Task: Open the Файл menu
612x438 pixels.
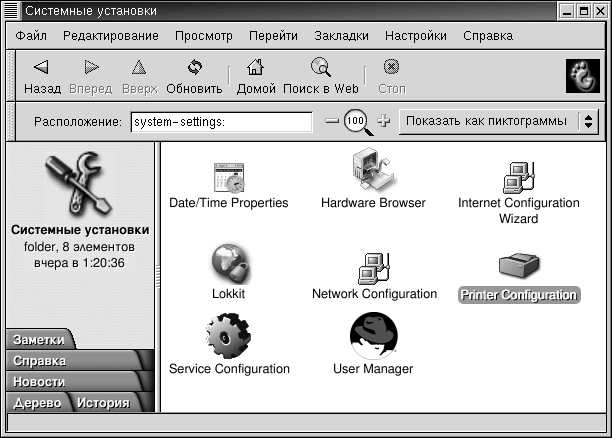Action: (31, 36)
